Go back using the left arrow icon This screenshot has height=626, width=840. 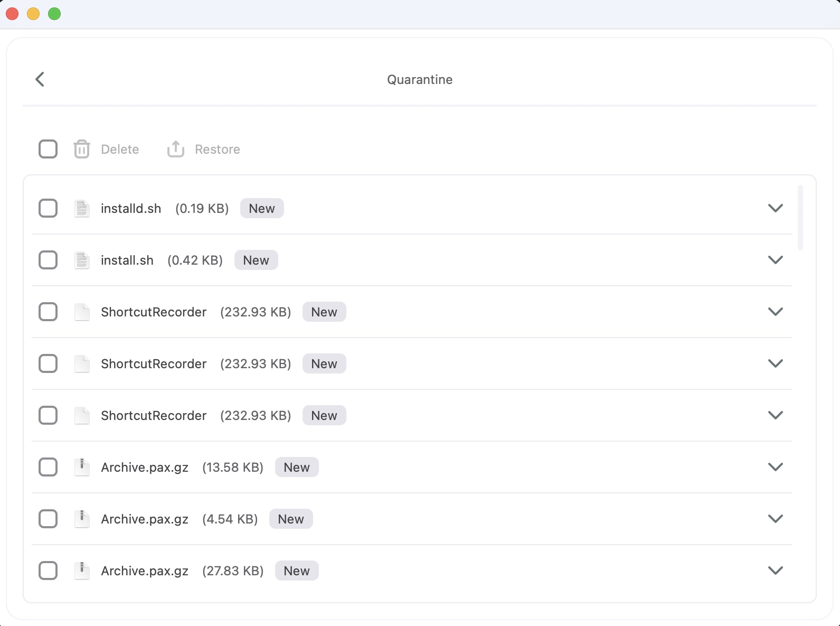[x=40, y=79]
